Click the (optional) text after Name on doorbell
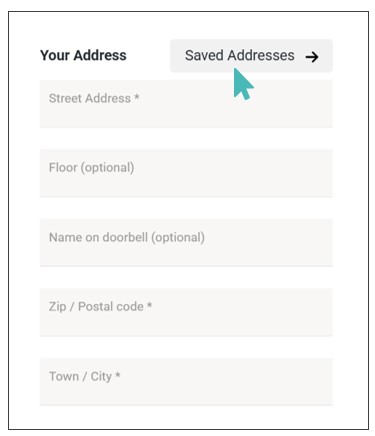Screen dimensions: 375x436 click(178, 238)
